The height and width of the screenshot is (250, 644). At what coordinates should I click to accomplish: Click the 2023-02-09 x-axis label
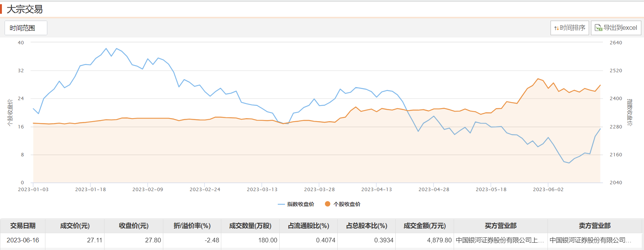click(x=148, y=190)
